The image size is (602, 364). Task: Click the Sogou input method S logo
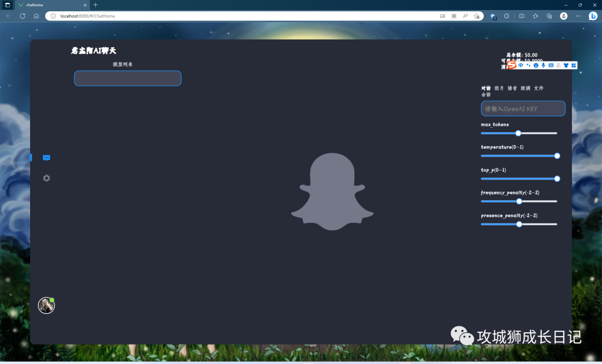[x=512, y=65]
